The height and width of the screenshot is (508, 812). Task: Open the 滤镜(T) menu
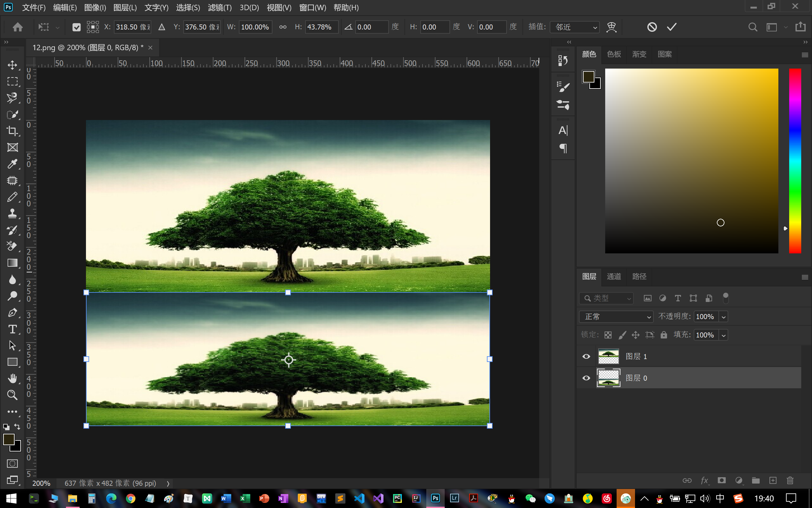(220, 7)
